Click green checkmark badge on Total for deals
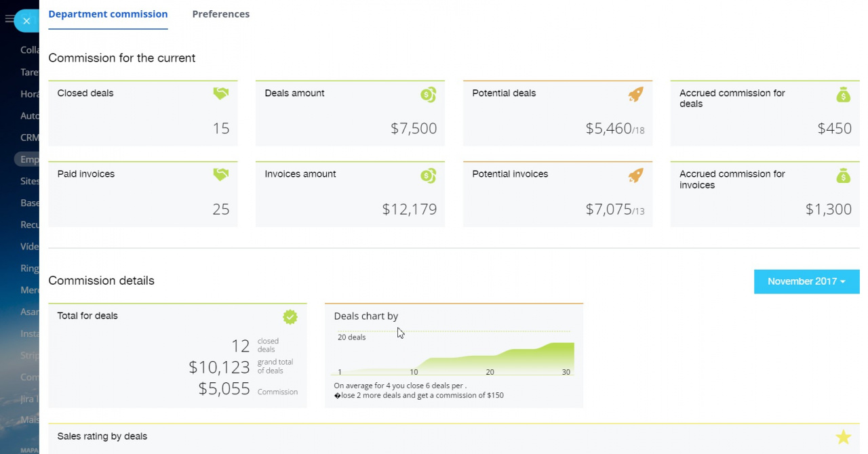 (290, 316)
